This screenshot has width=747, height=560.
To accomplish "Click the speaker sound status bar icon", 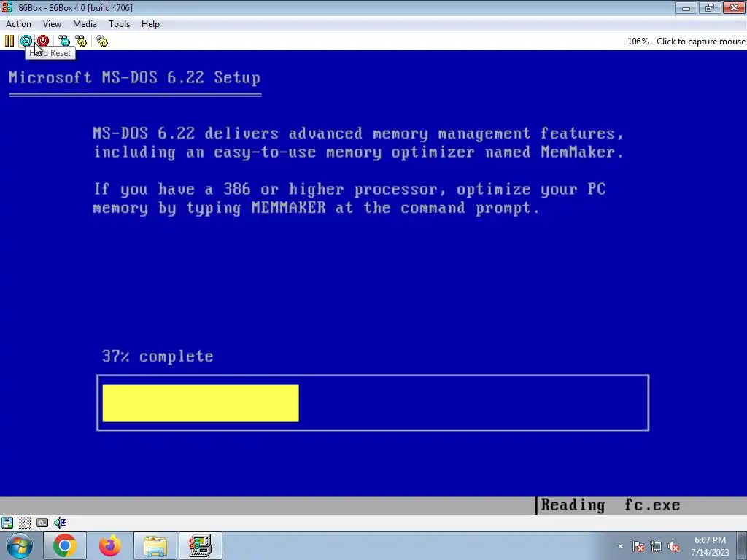I will pos(60,522).
